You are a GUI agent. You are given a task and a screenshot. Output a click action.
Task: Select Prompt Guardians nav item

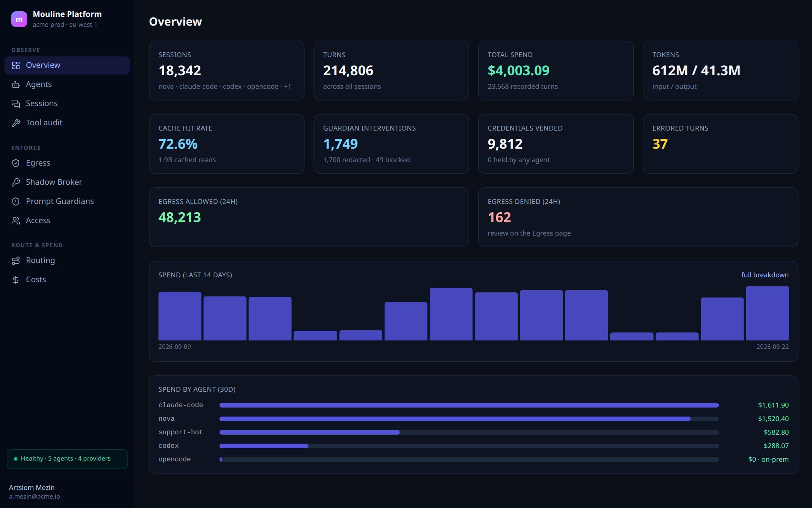tap(67, 202)
